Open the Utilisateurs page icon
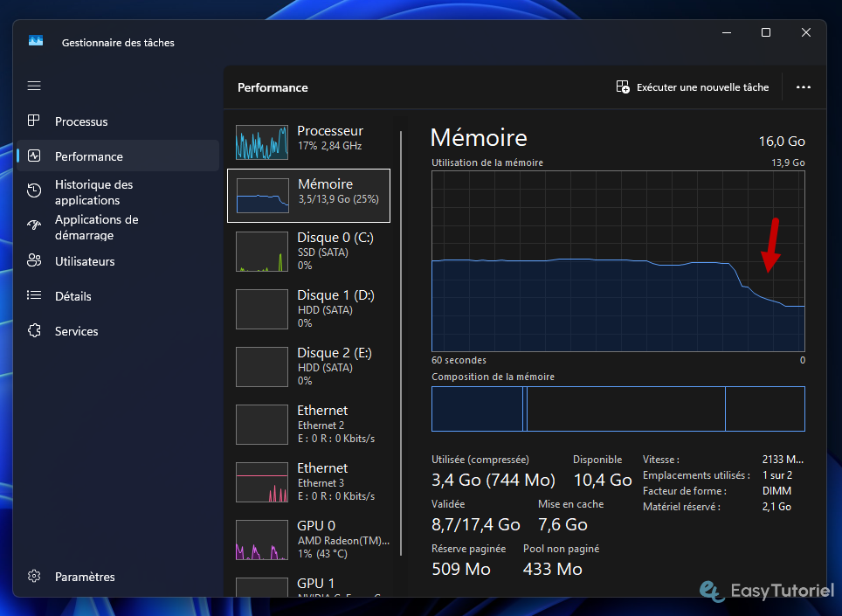The image size is (842, 616). click(x=34, y=261)
